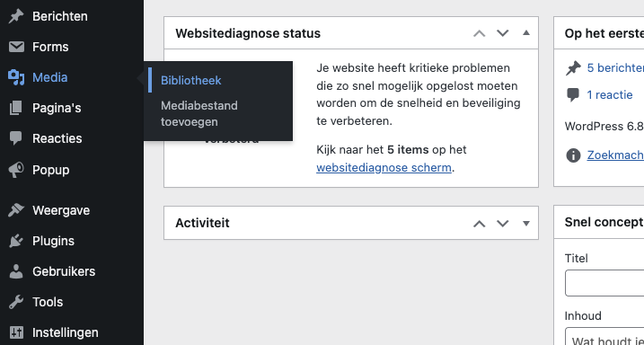This screenshot has height=345, width=644.
Task: Open the Plugins plug icon
Action: 16,241
